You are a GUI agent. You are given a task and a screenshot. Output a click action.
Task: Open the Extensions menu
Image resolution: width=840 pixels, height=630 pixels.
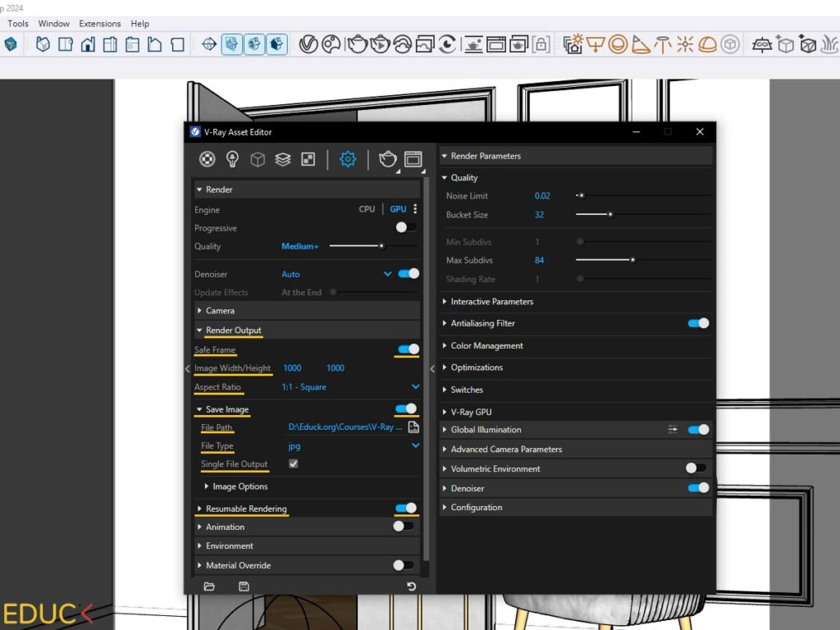coord(99,24)
